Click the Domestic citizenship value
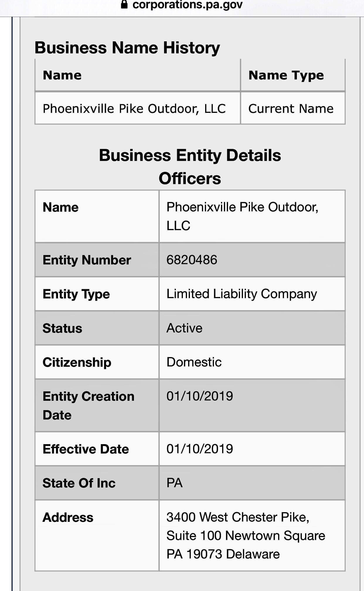This screenshot has width=364, height=591. (194, 362)
